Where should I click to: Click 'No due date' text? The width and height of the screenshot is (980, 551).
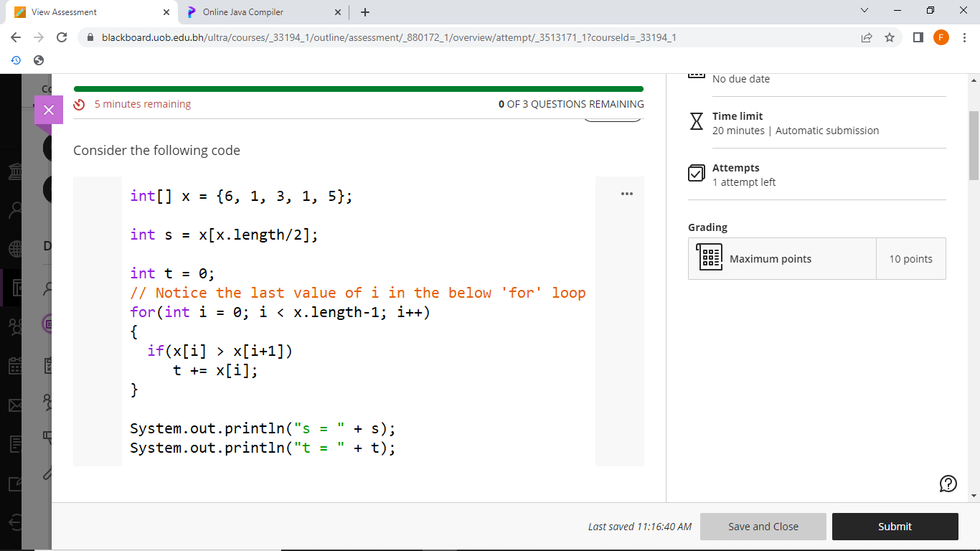(x=741, y=79)
